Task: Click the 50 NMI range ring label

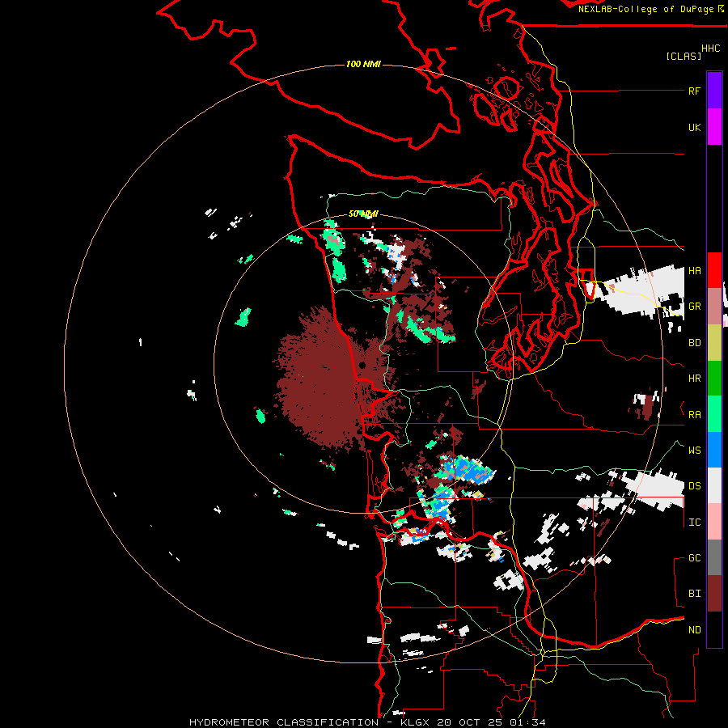Action: (363, 214)
